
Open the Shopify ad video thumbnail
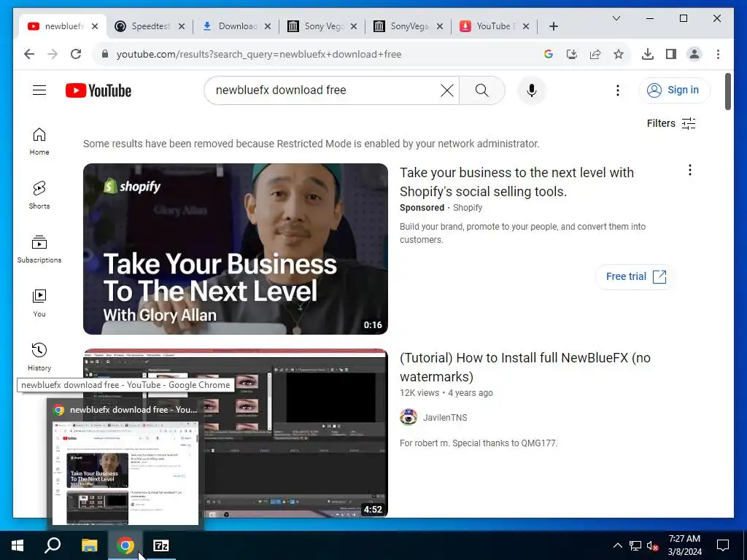[236, 249]
